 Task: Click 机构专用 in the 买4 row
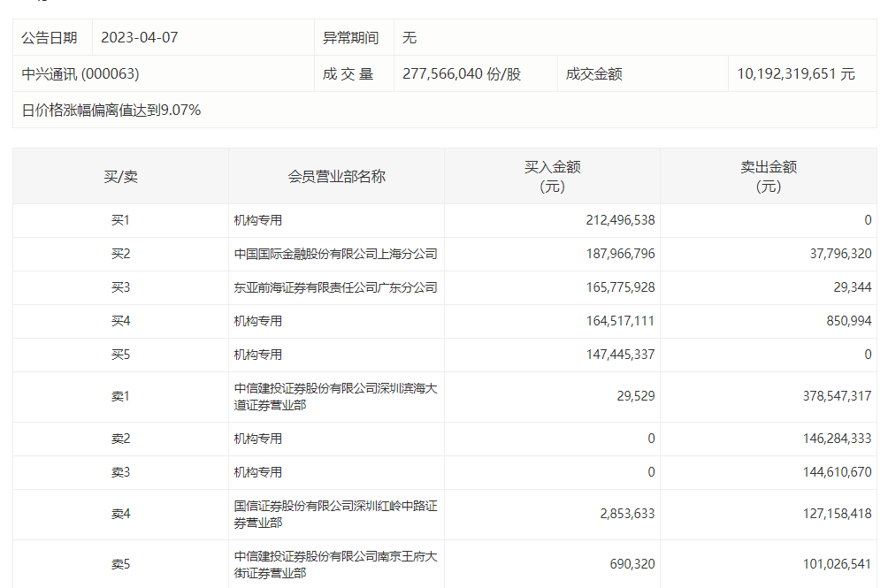(257, 321)
